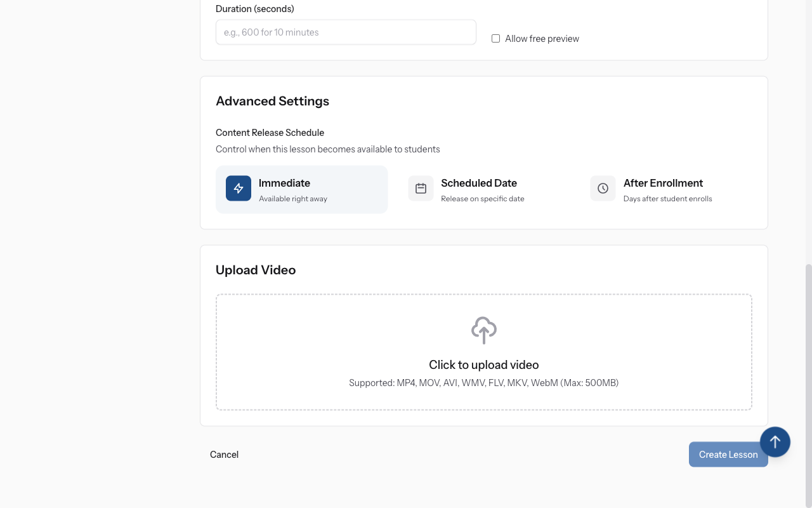This screenshot has height=508, width=812.
Task: Open the video upload dialog
Action: (483, 352)
